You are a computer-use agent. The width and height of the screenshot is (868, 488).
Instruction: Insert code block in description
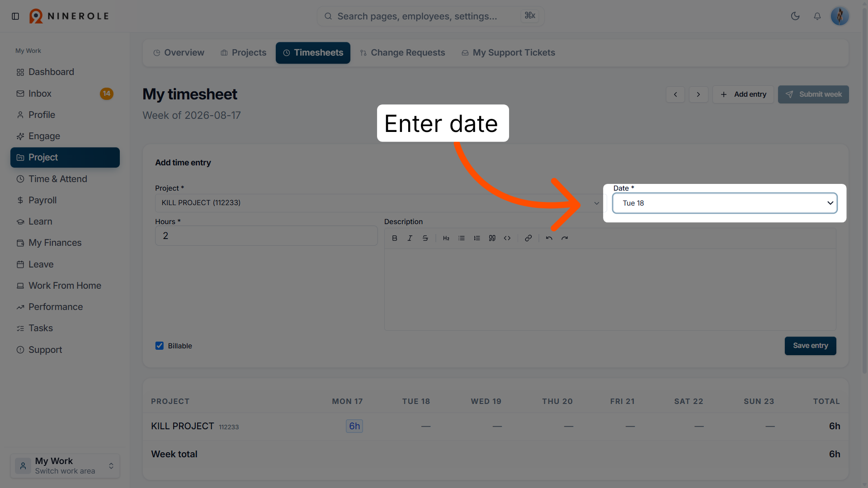[x=507, y=238]
